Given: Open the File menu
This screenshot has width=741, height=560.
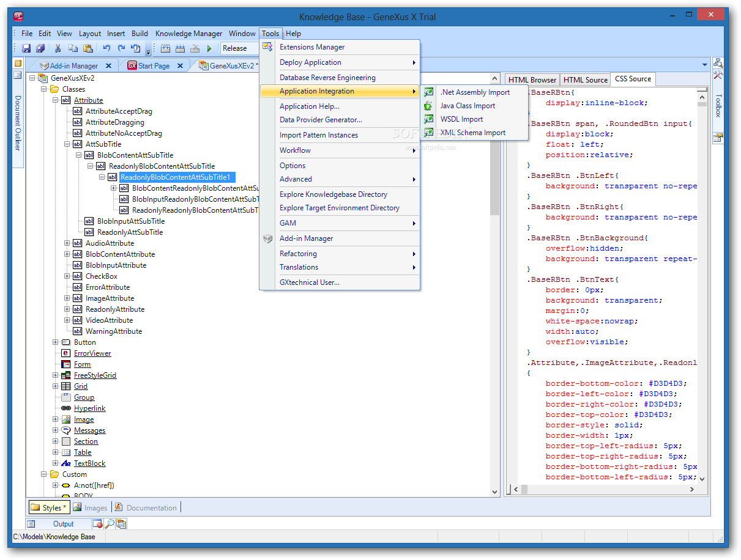Looking at the screenshot, I should pos(27,34).
